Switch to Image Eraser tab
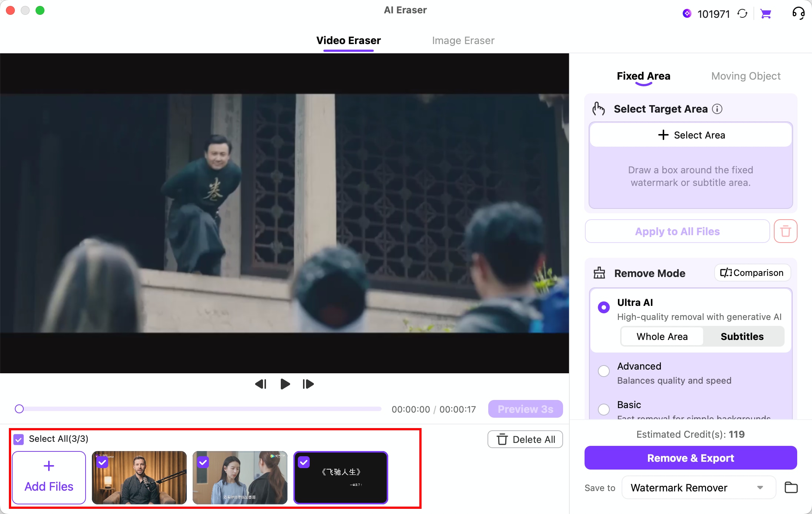The image size is (812, 514). (463, 40)
